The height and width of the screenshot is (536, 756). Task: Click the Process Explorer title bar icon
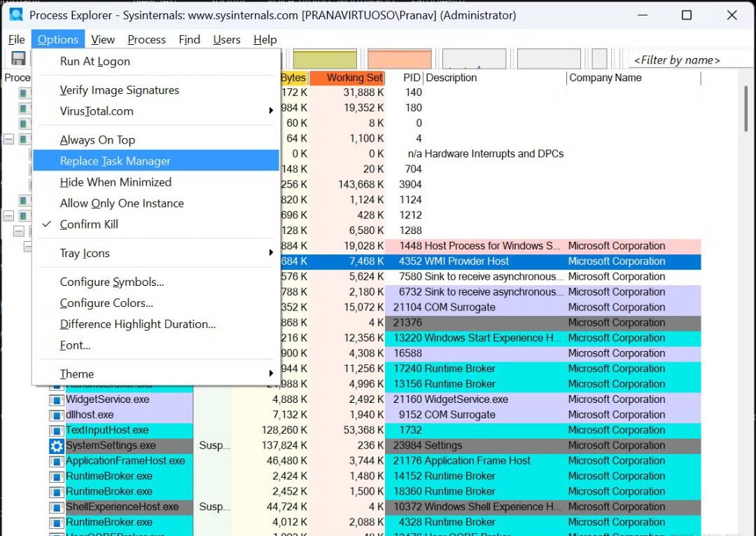tap(15, 14)
